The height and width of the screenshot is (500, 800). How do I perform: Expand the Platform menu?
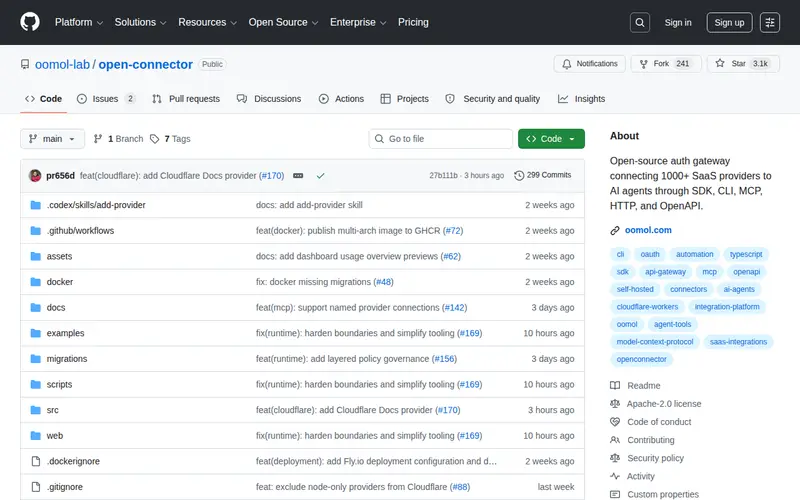click(x=79, y=22)
